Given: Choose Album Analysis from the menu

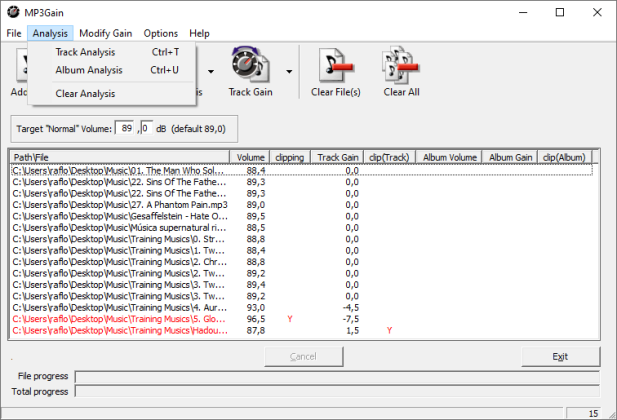Looking at the screenshot, I should tap(88, 70).
